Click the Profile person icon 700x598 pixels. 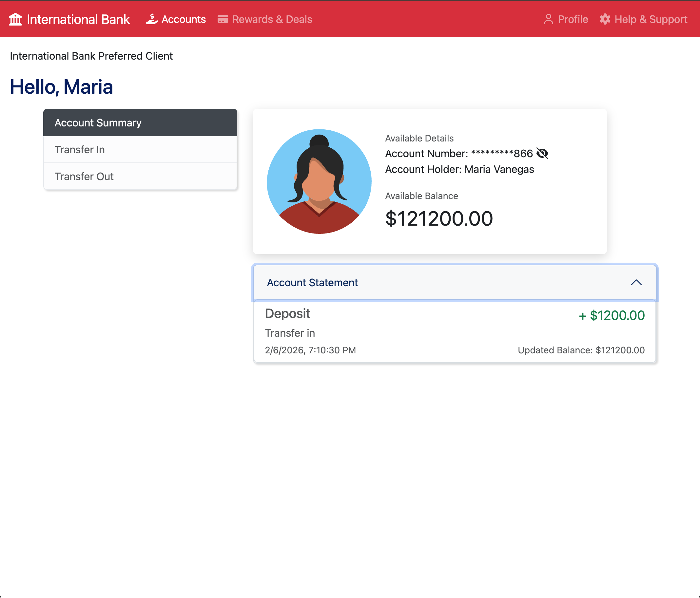(x=549, y=19)
